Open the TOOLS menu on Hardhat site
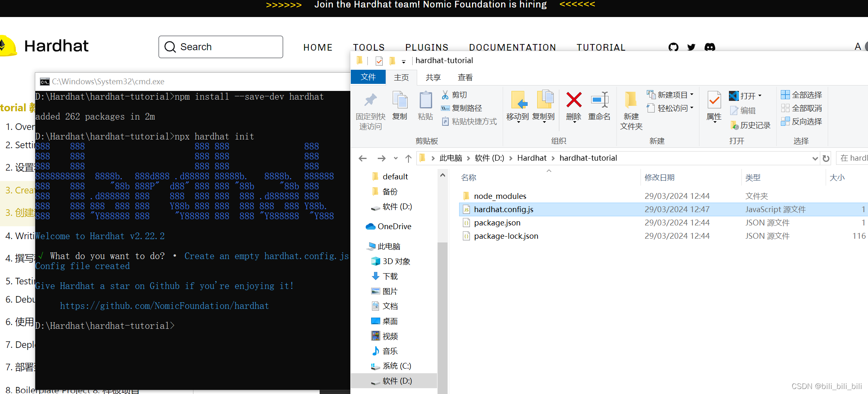The image size is (868, 394). click(369, 47)
